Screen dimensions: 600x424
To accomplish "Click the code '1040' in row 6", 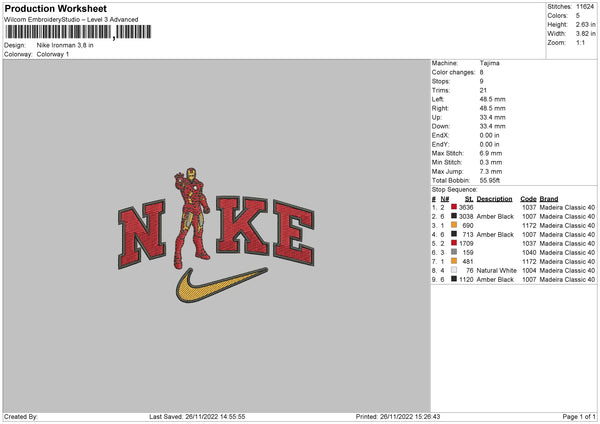I will coord(529,253).
